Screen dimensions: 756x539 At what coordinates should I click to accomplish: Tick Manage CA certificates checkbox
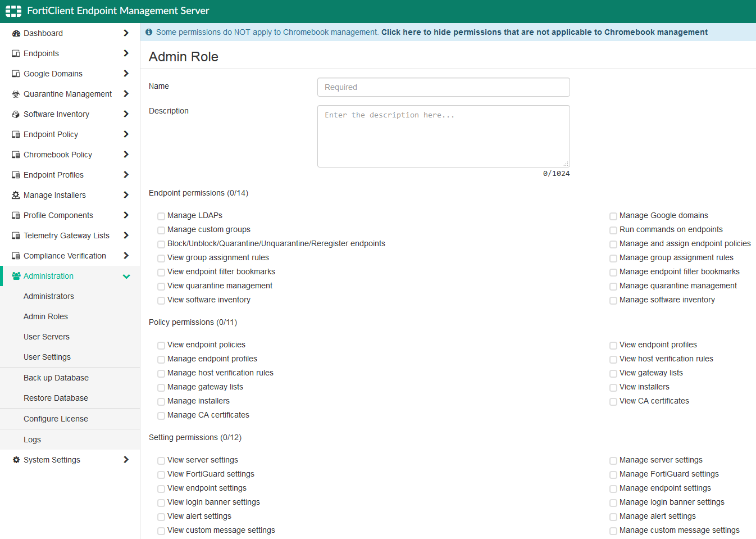click(161, 415)
